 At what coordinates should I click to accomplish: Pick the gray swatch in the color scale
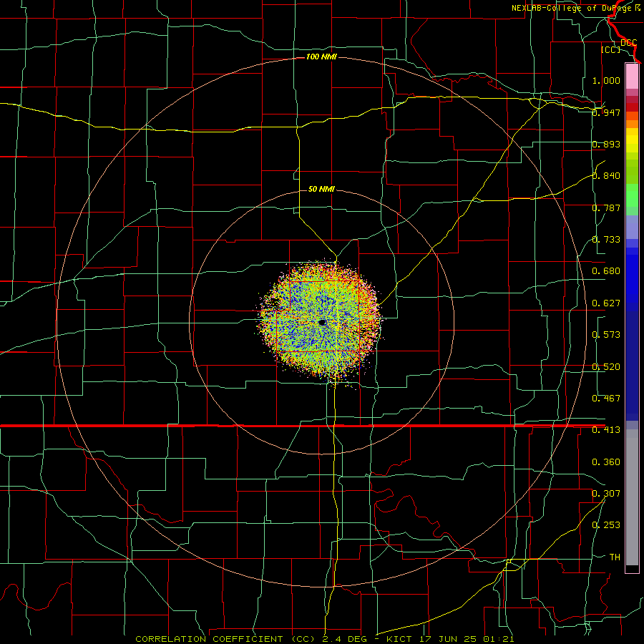click(632, 497)
